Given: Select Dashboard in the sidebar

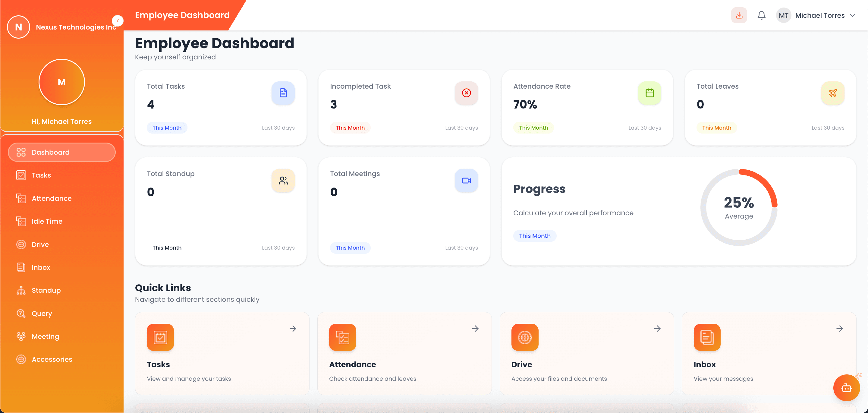Looking at the screenshot, I should click(51, 152).
